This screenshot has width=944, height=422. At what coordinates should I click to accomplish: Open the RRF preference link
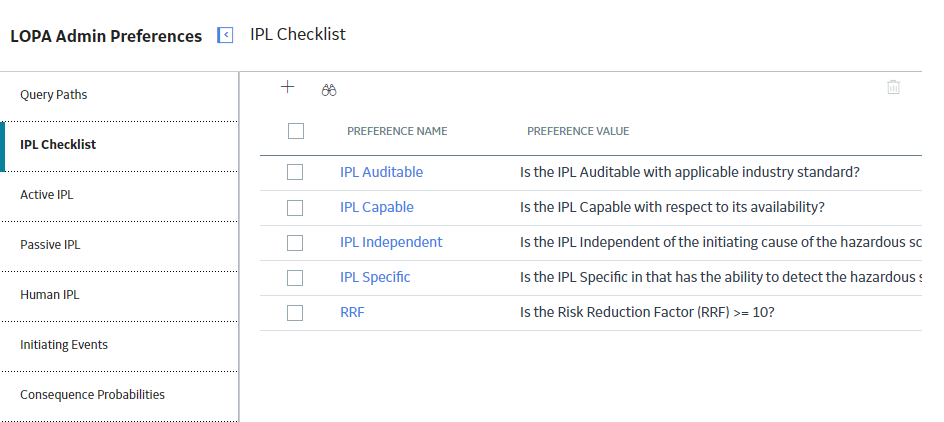pos(352,312)
